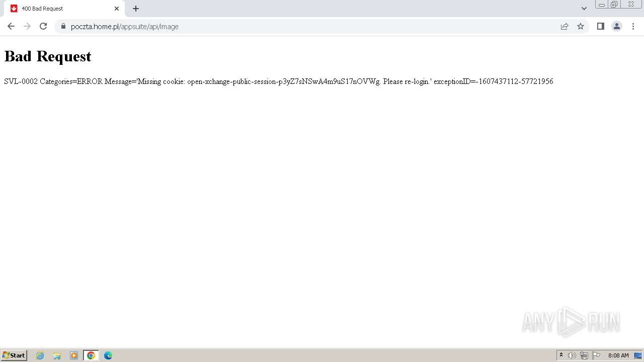Bookmark this tab with star icon

(x=581, y=26)
